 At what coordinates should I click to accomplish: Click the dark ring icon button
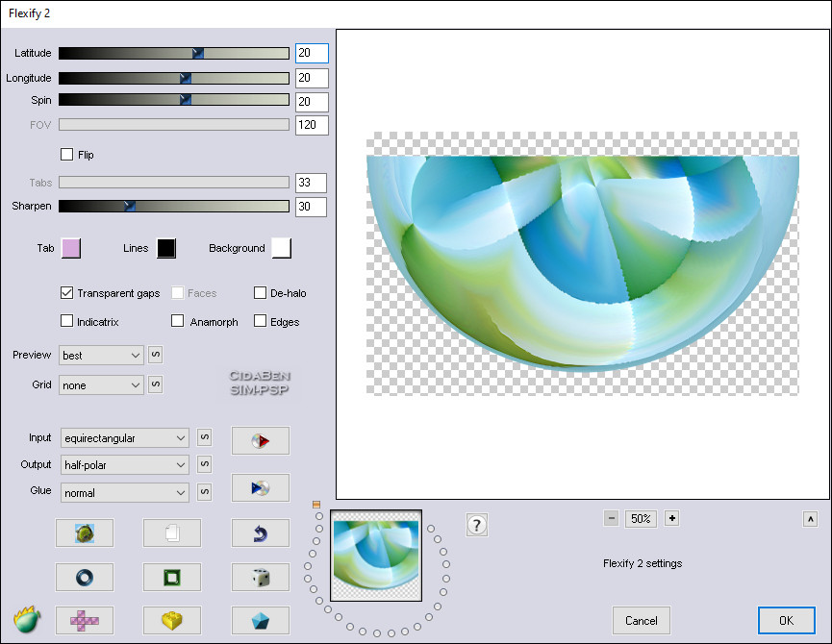(85, 577)
